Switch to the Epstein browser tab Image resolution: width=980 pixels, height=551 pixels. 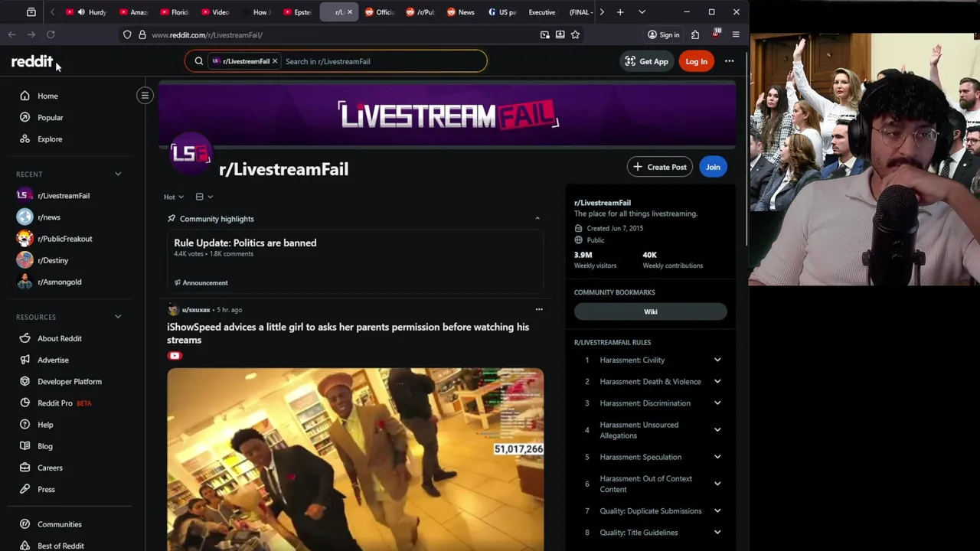point(297,12)
